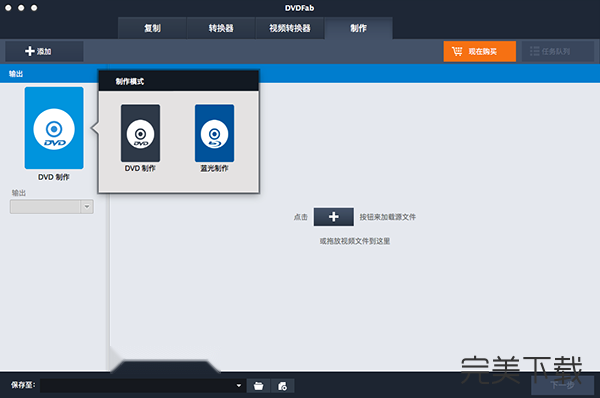Select the 视频转换器 tab
The height and width of the screenshot is (398, 600).
(290, 28)
